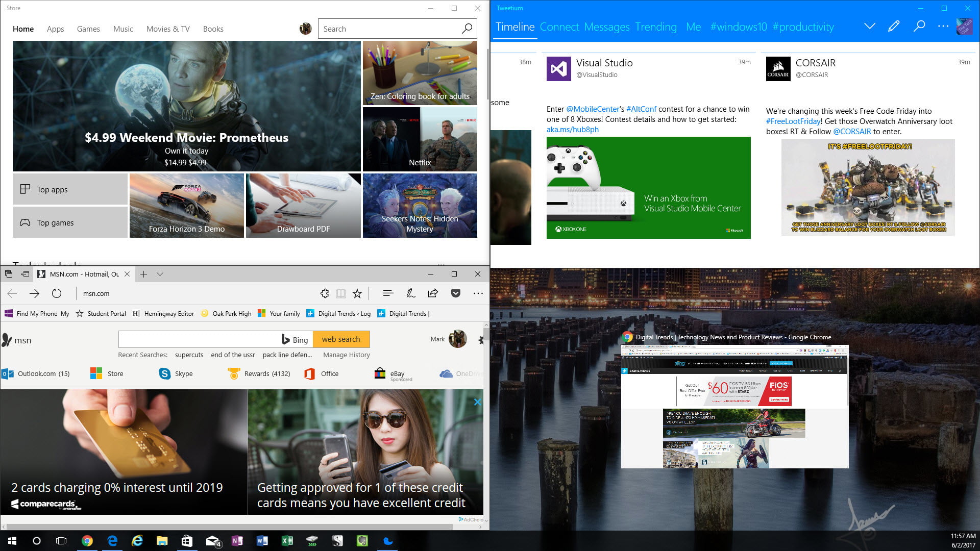Open Apps tab in Store
The width and height of the screenshot is (980, 551).
pyautogui.click(x=55, y=29)
